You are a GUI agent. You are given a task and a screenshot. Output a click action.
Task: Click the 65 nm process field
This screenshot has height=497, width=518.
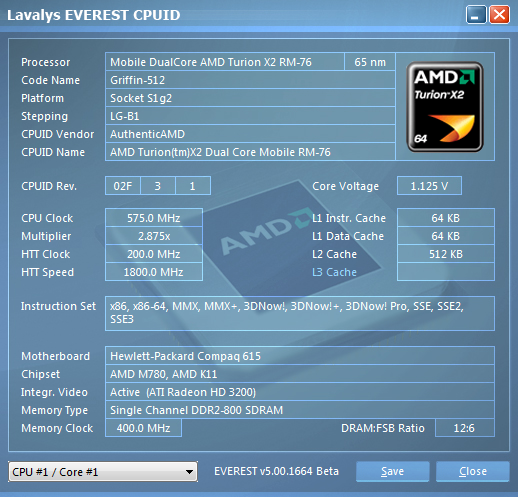pos(370,62)
